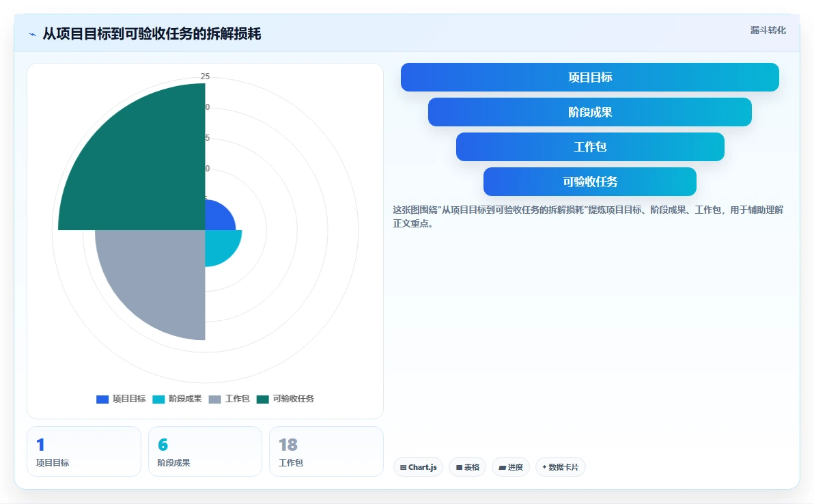Toggle 可验收任务 legend color box
Viewport: 814px width, 504px height.
[263, 399]
